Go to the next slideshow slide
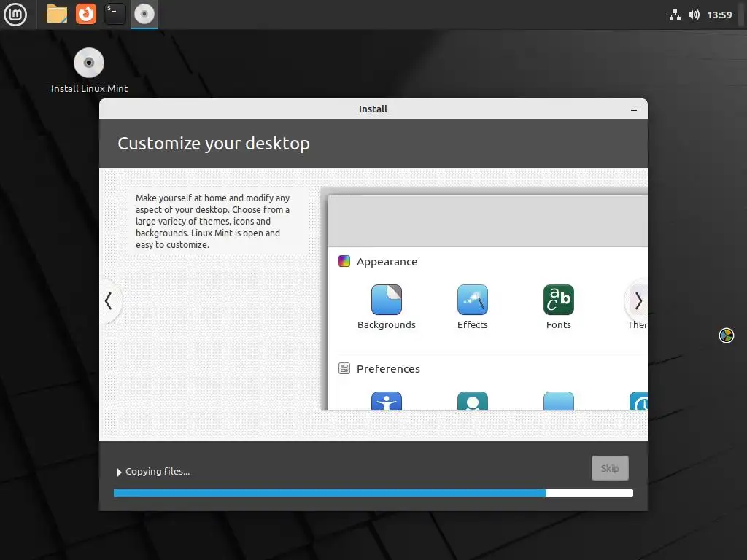 pyautogui.click(x=638, y=301)
